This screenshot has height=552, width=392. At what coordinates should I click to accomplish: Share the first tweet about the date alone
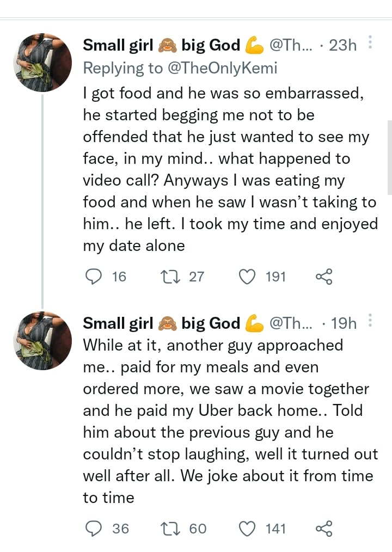[323, 277]
